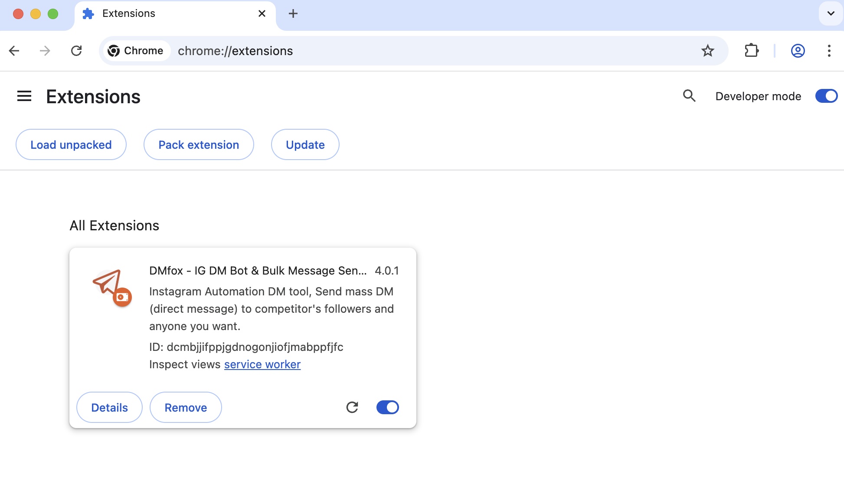
Task: Reload the current page
Action: [x=76, y=51]
